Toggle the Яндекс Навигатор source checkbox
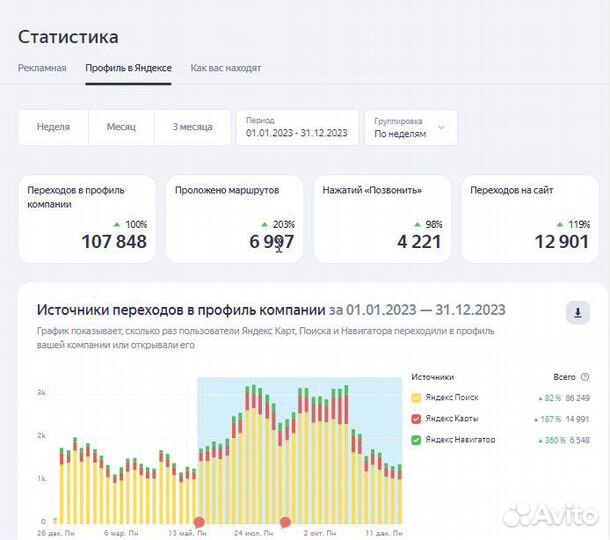The height and width of the screenshot is (540, 610). click(x=416, y=440)
